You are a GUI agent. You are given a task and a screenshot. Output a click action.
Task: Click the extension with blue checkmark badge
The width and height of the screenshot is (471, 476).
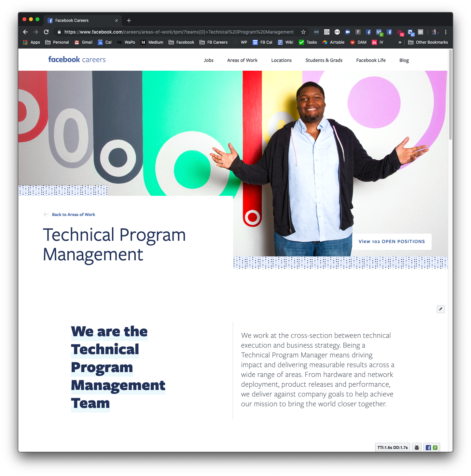click(411, 32)
